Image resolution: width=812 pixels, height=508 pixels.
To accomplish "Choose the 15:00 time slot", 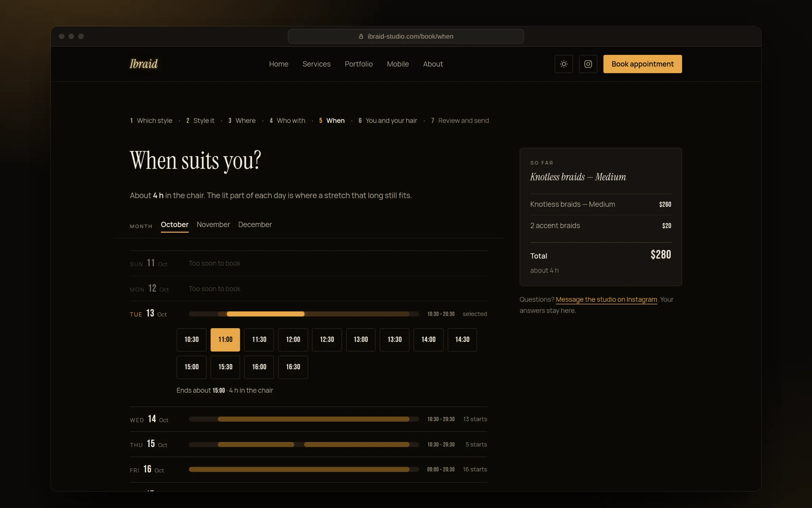I will pos(191,367).
